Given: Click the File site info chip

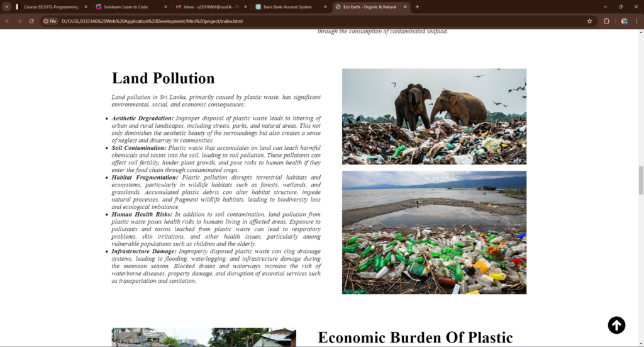Looking at the screenshot, I should (x=50, y=21).
